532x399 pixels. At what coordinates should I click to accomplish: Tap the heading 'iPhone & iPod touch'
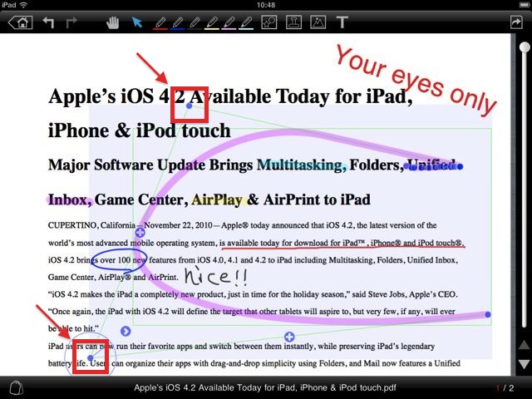(x=139, y=131)
